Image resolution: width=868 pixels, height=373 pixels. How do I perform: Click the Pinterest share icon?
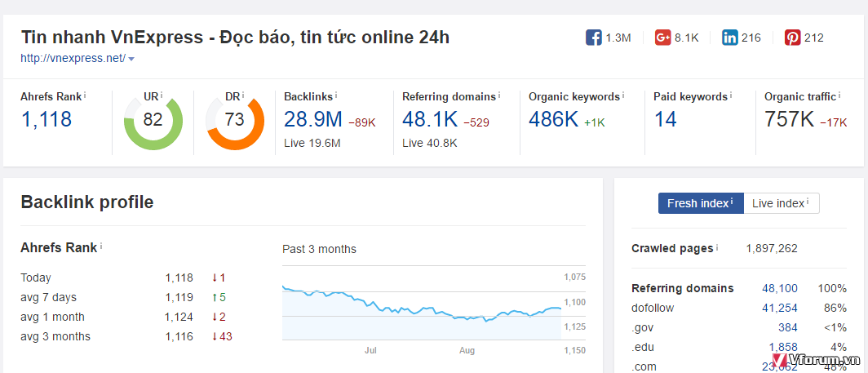[792, 38]
